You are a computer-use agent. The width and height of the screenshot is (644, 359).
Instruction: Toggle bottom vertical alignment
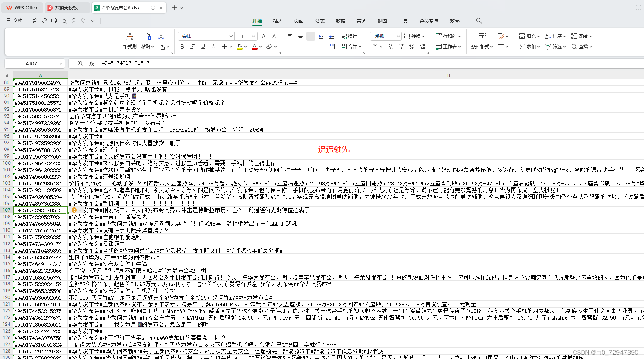click(310, 36)
